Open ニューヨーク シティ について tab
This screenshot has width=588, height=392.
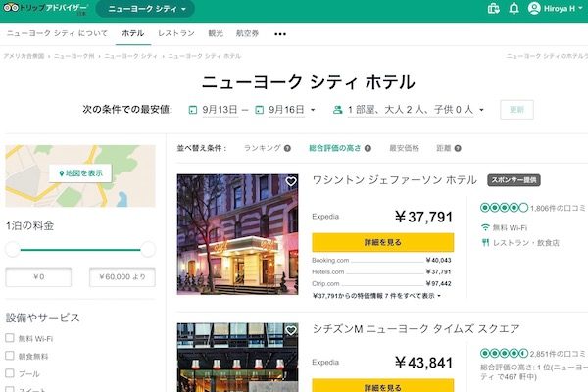pos(57,33)
